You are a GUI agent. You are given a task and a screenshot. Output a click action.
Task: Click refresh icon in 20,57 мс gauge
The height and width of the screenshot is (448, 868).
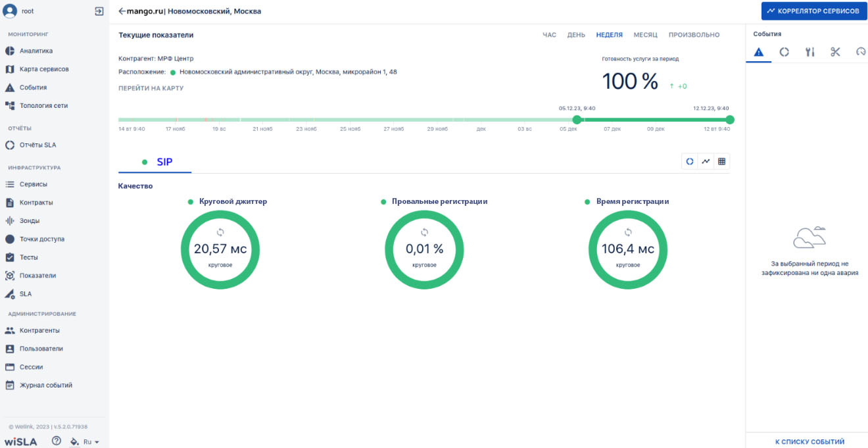coord(220,232)
